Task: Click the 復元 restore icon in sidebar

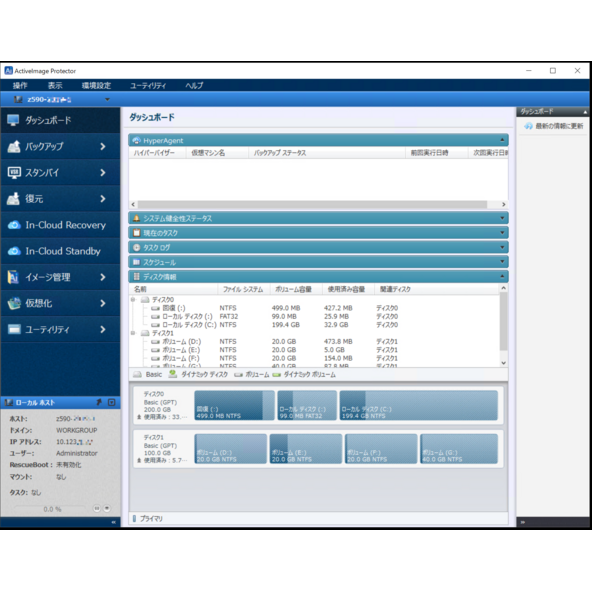Action: [14, 199]
